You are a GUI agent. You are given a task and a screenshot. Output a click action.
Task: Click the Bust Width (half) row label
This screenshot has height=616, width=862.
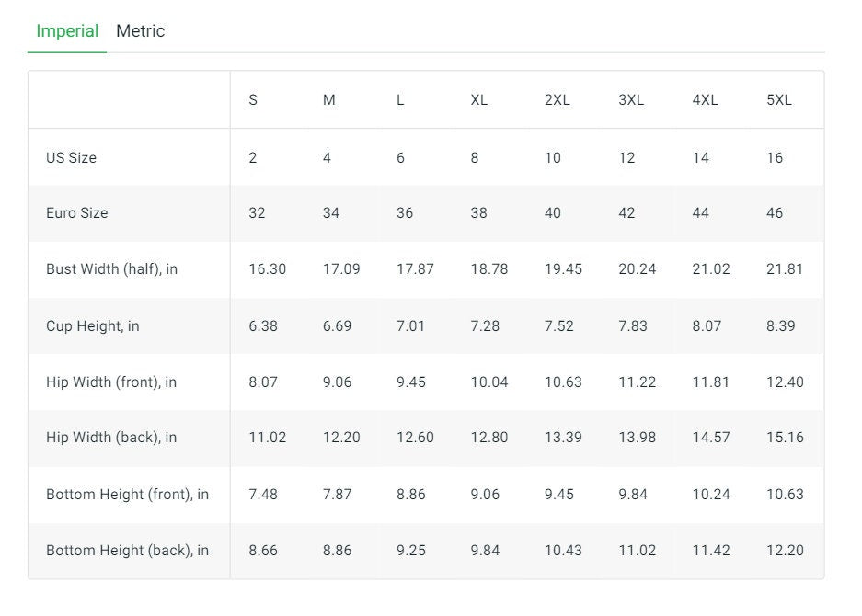coord(111,269)
